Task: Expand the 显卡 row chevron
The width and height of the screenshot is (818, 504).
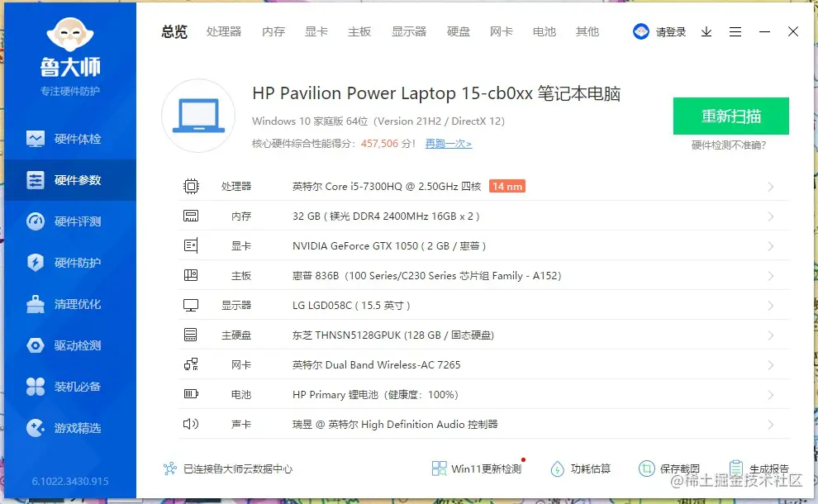Action: (x=771, y=246)
